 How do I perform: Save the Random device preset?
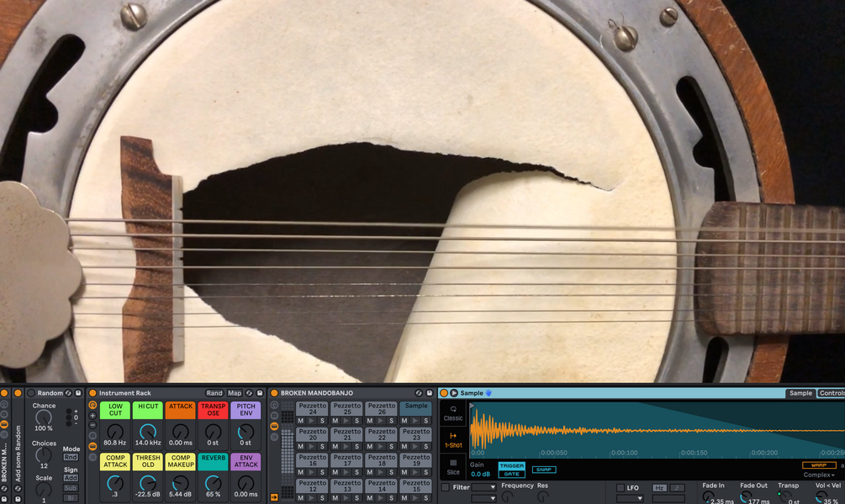click(x=78, y=393)
